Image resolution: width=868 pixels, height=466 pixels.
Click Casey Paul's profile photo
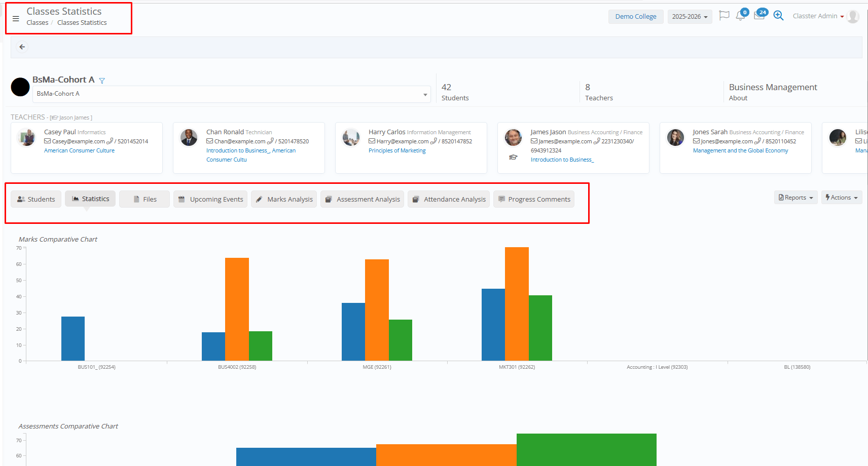26,138
